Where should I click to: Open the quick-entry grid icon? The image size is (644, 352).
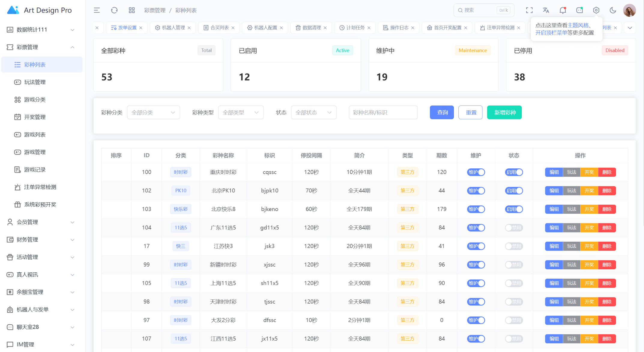pos(132,10)
